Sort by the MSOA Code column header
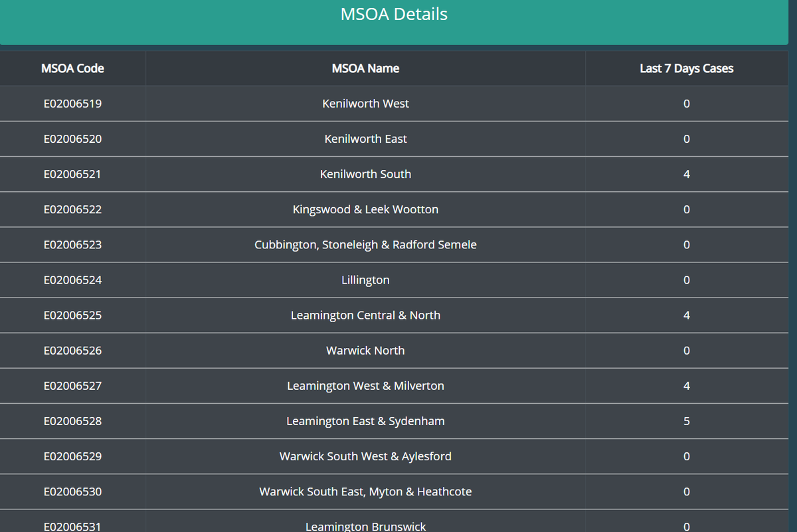 72,68
